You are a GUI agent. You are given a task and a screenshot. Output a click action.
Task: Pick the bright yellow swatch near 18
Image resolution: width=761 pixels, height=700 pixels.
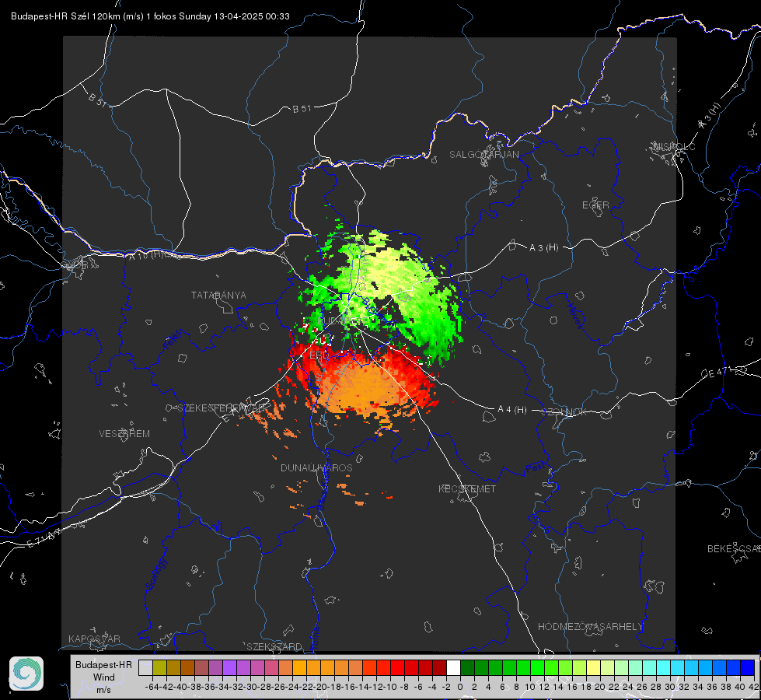593,667
